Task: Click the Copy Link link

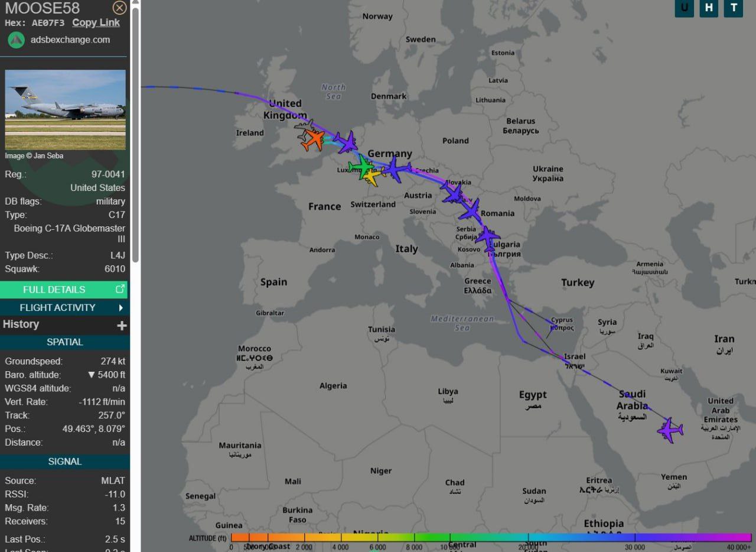Action: click(x=96, y=22)
